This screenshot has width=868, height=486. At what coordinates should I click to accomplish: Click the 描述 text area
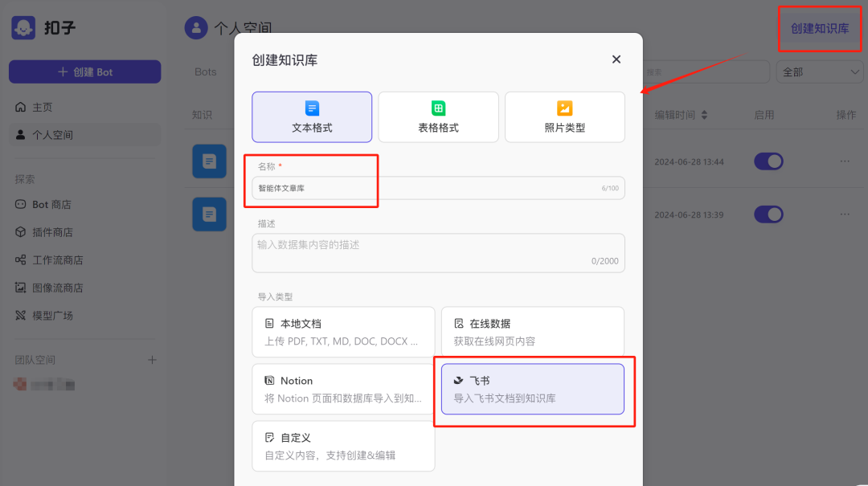tap(439, 253)
